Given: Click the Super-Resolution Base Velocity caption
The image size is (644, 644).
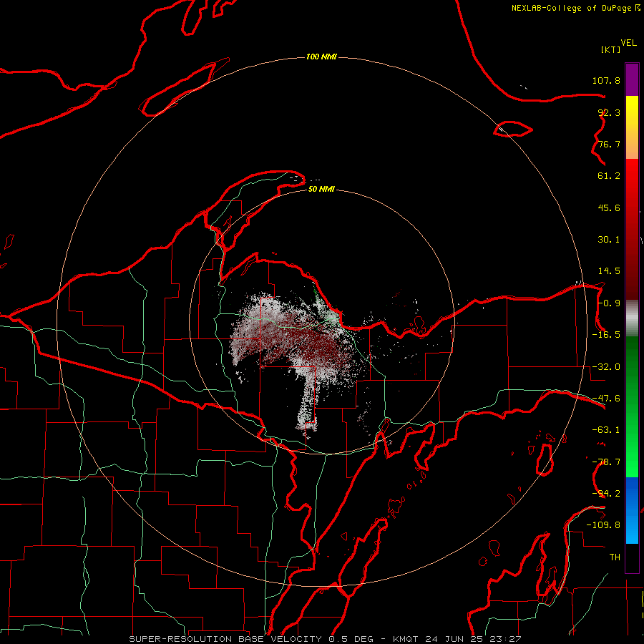Looking at the screenshot, I should pyautogui.click(x=325, y=639).
